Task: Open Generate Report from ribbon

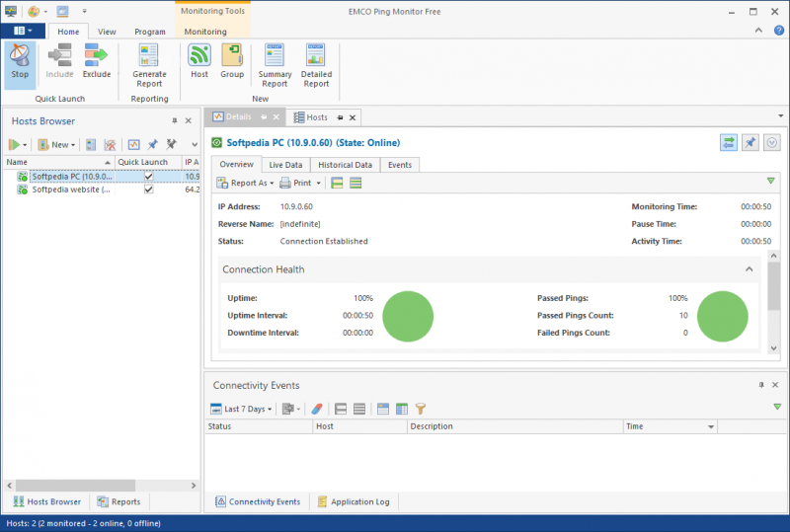Action: tap(149, 65)
